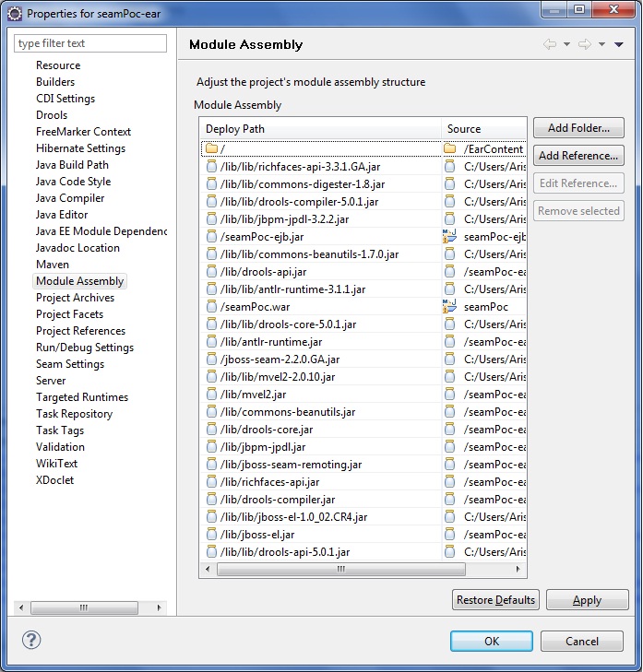Screen dimensions: 643x672
Task: Select CDI Settings in the sidebar
Action: [x=65, y=99]
